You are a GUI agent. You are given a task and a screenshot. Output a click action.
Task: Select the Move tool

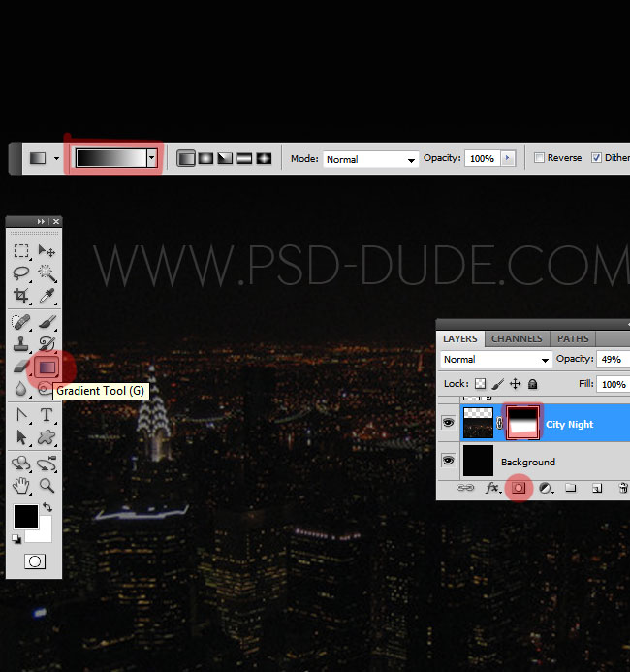click(47, 250)
